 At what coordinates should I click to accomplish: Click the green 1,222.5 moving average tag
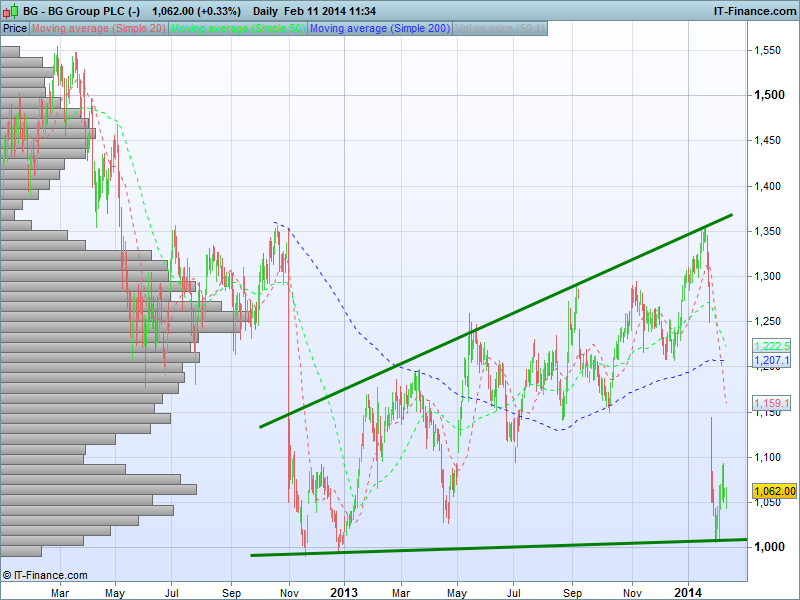[x=771, y=345]
